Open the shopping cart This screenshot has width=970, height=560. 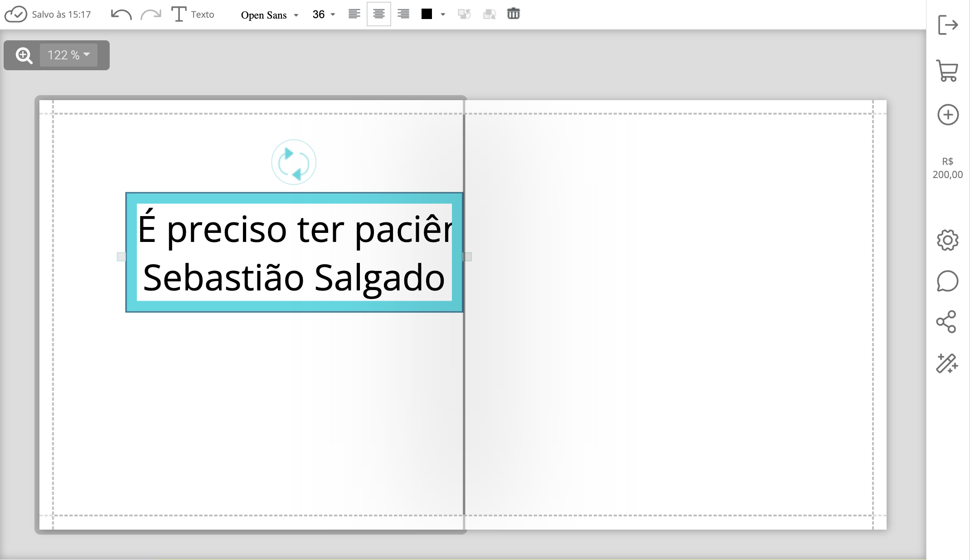click(947, 71)
